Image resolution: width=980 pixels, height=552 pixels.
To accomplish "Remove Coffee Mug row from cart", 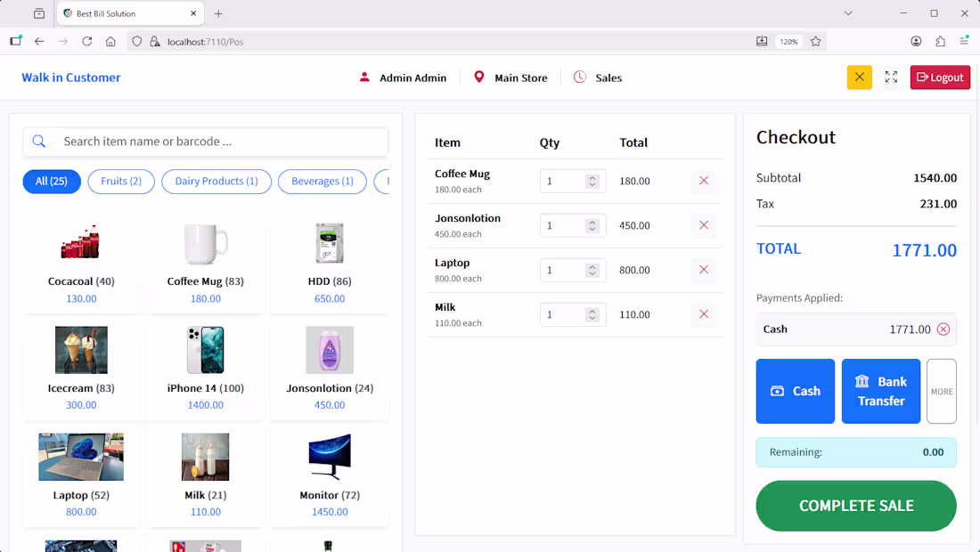I will (704, 181).
